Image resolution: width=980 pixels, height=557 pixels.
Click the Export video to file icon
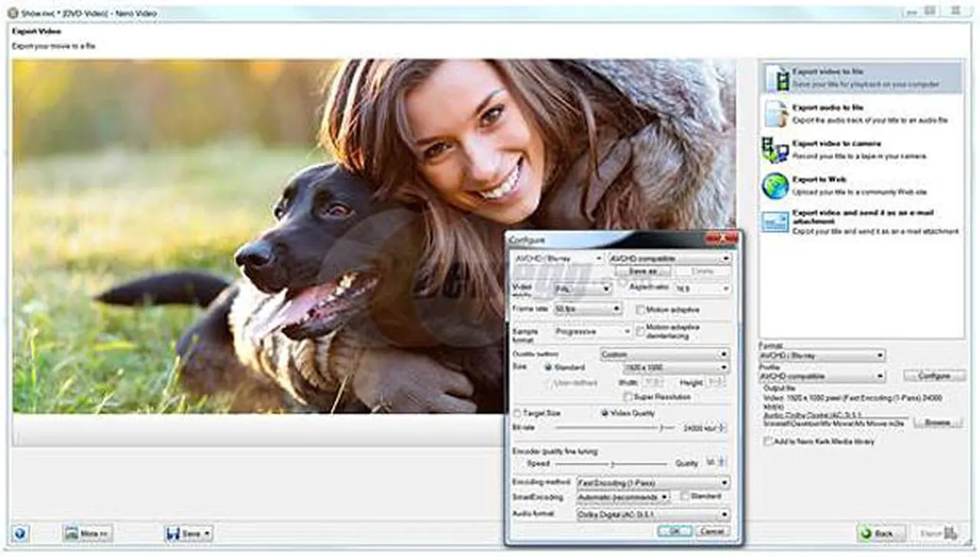[776, 77]
